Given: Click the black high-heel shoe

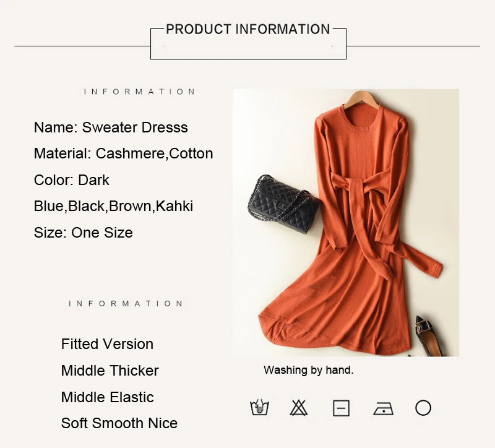Looking at the screenshot, I should click(429, 336).
